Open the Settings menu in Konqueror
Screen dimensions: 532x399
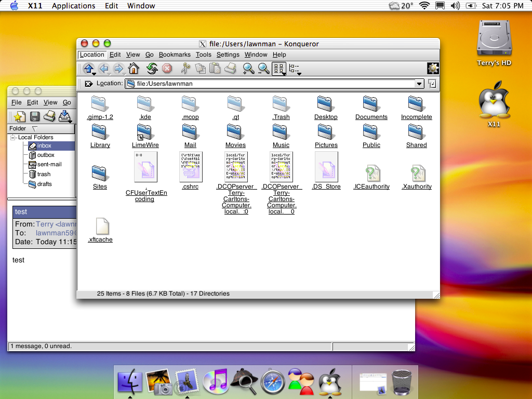pyautogui.click(x=228, y=55)
